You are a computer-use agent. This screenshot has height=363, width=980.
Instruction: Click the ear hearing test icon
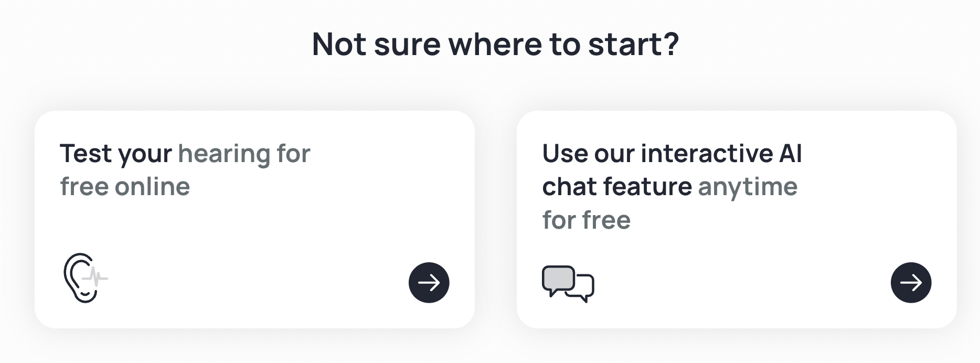coord(84,278)
